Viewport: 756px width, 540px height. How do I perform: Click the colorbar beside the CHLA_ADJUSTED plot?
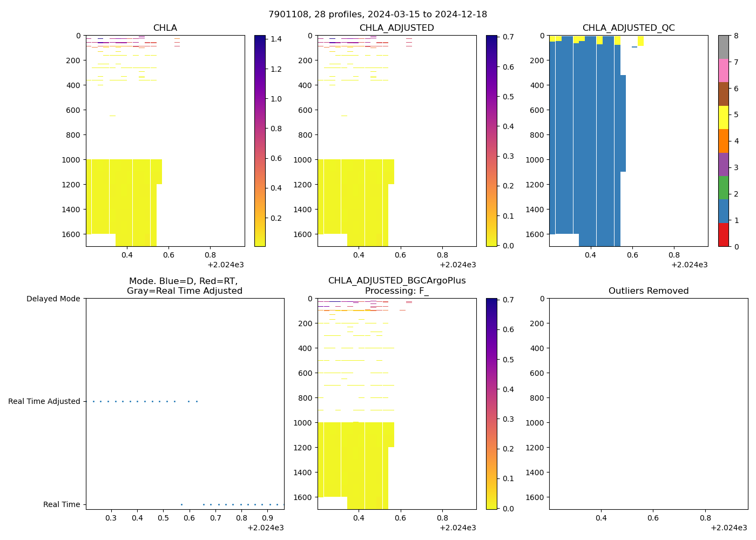click(x=491, y=140)
